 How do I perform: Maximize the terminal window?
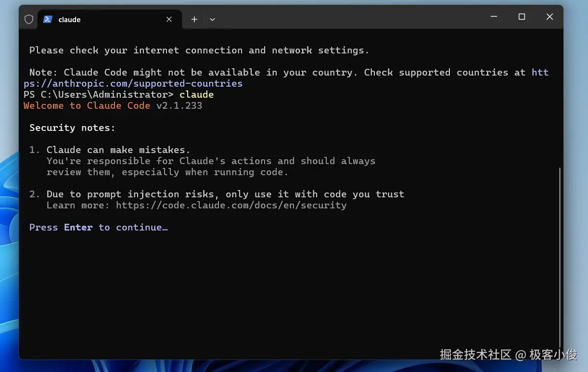coord(522,17)
